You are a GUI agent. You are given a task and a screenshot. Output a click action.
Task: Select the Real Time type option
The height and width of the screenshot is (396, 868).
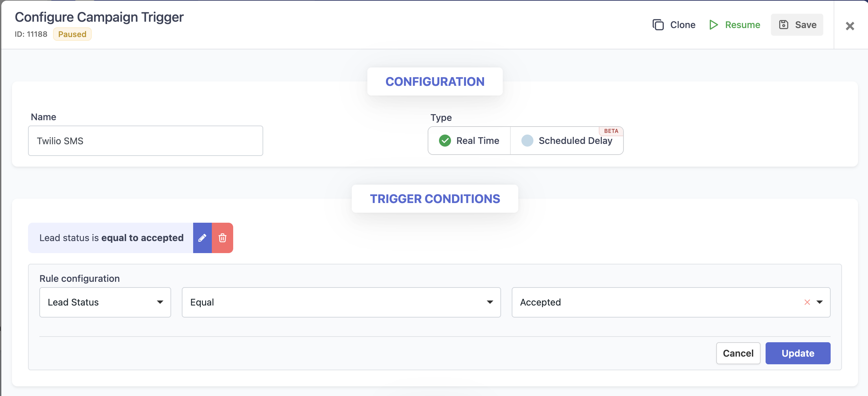(x=477, y=141)
